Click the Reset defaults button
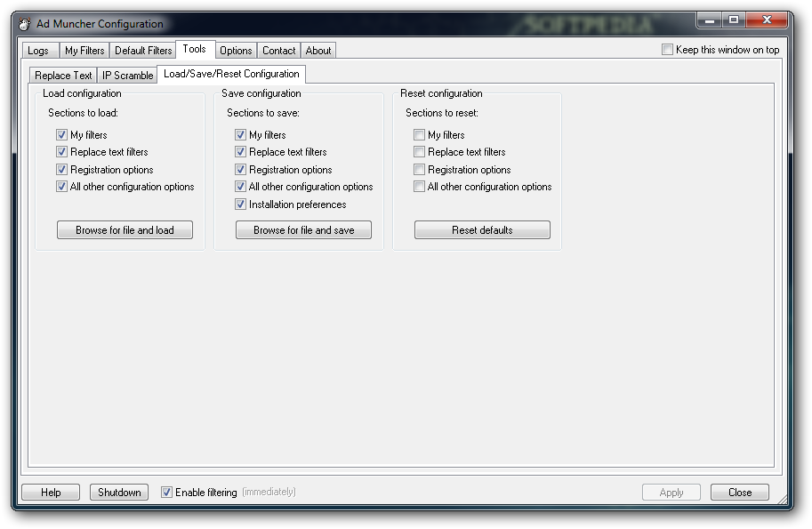812x529 pixels. [482, 230]
